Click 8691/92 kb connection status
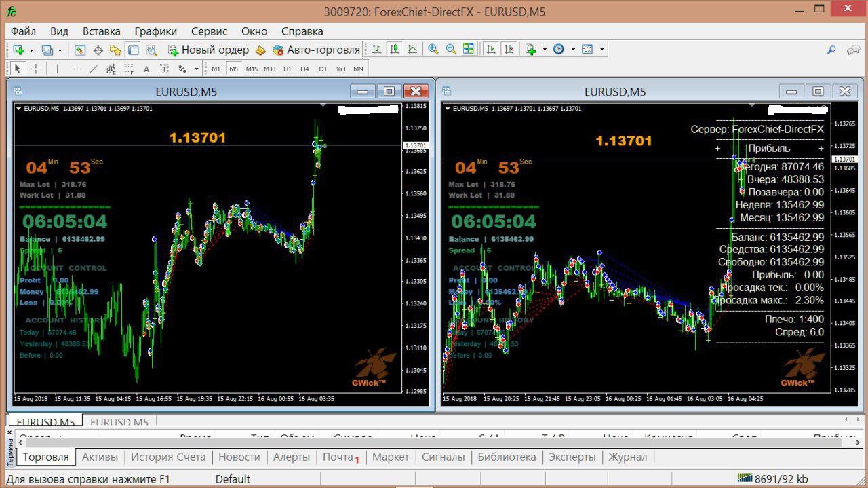This screenshot has height=488, width=868. pyautogui.click(x=773, y=479)
